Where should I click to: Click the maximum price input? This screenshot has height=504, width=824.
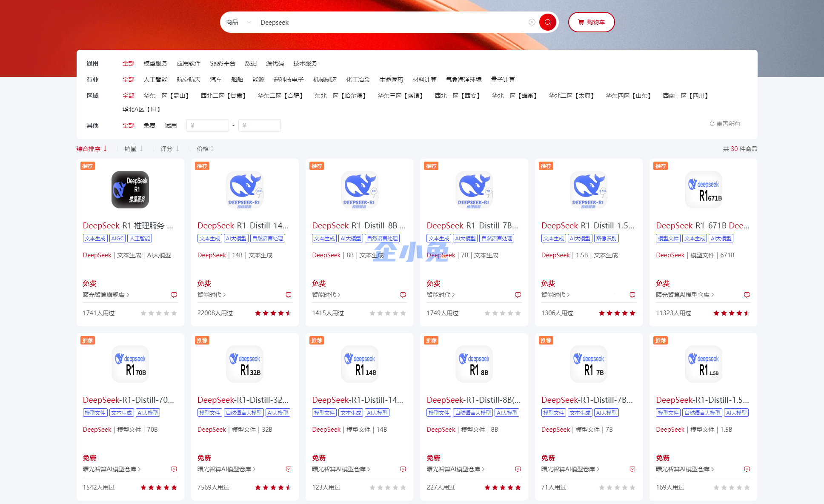tap(260, 125)
